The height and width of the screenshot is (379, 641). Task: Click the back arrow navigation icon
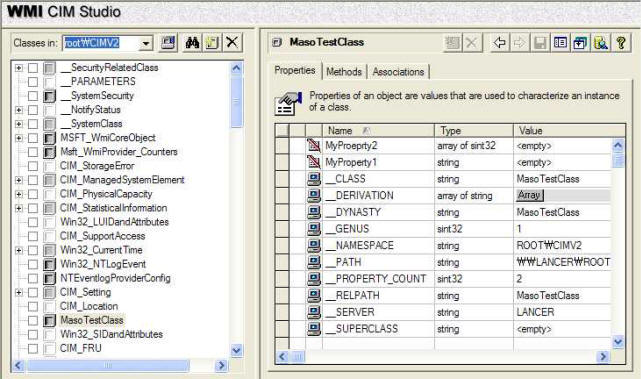(499, 43)
